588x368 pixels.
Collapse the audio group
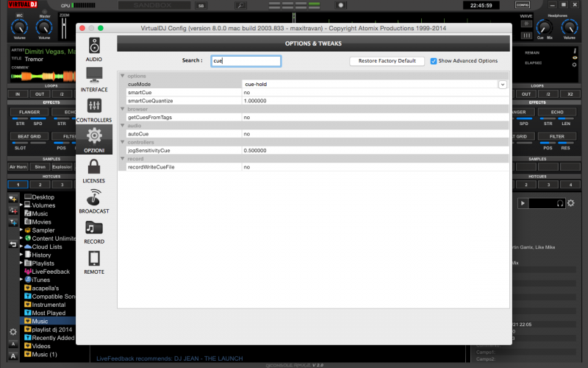pos(122,125)
